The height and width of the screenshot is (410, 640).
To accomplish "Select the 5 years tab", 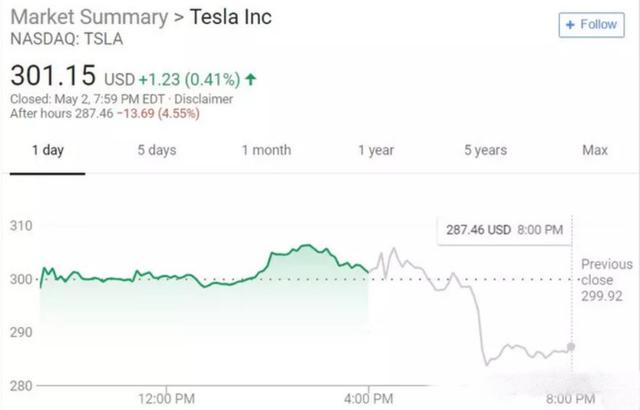I will click(485, 150).
